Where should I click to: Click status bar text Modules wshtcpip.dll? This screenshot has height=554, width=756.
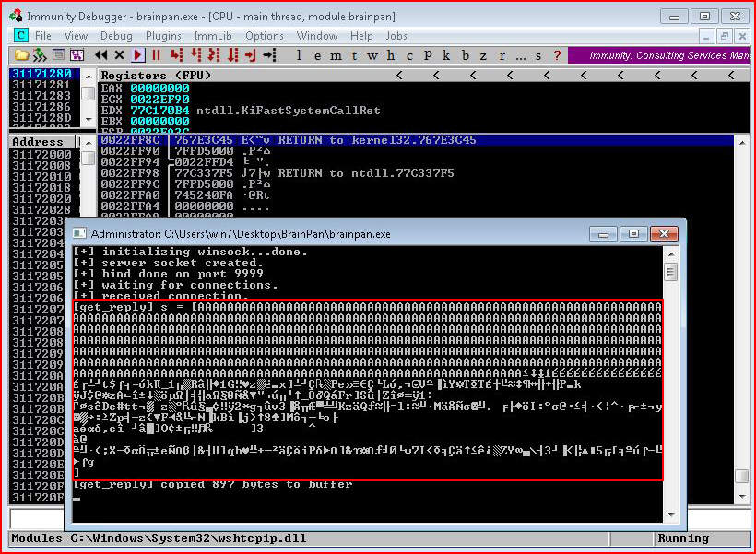coord(159,538)
